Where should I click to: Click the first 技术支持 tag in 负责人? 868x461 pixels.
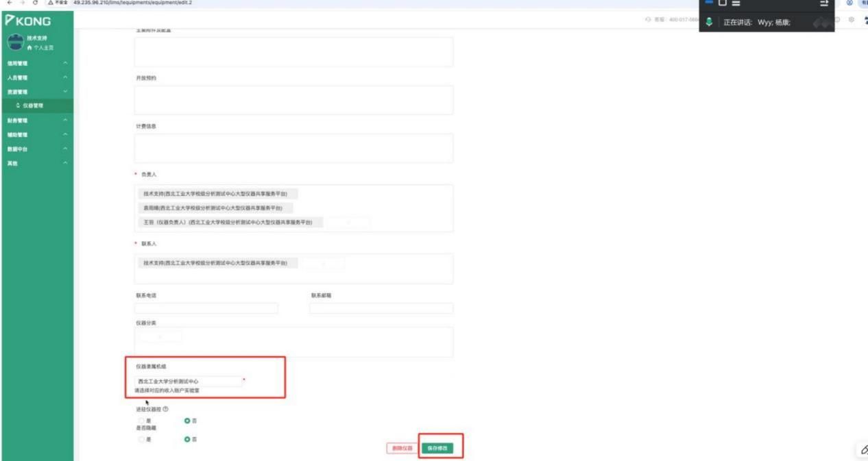point(217,194)
